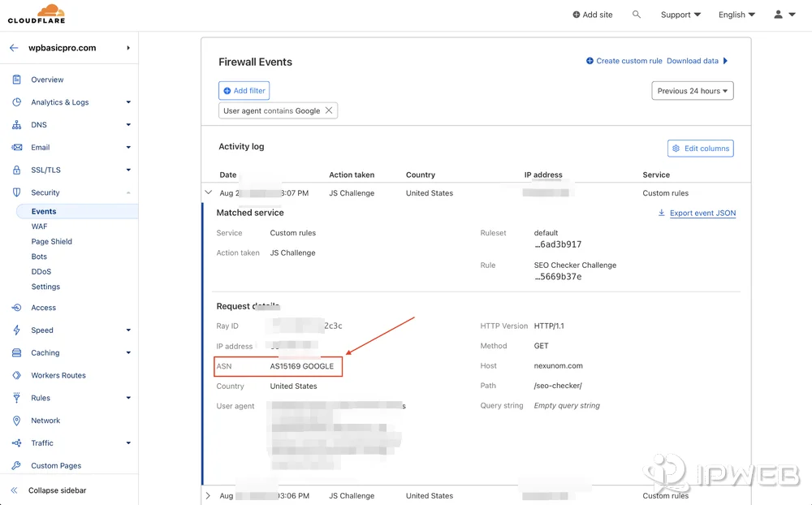Click Collapse sidebar text
This screenshot has width=812, height=505.
(58, 490)
